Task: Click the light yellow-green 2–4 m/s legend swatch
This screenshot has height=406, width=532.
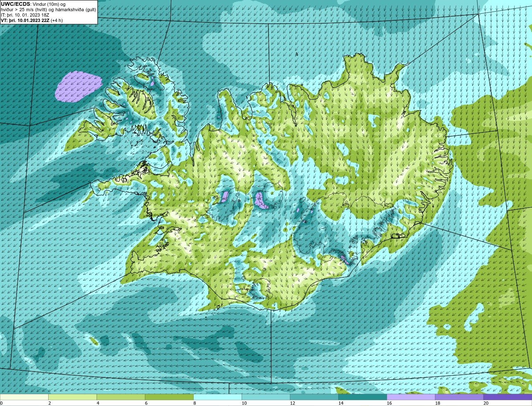Action: click(73, 397)
